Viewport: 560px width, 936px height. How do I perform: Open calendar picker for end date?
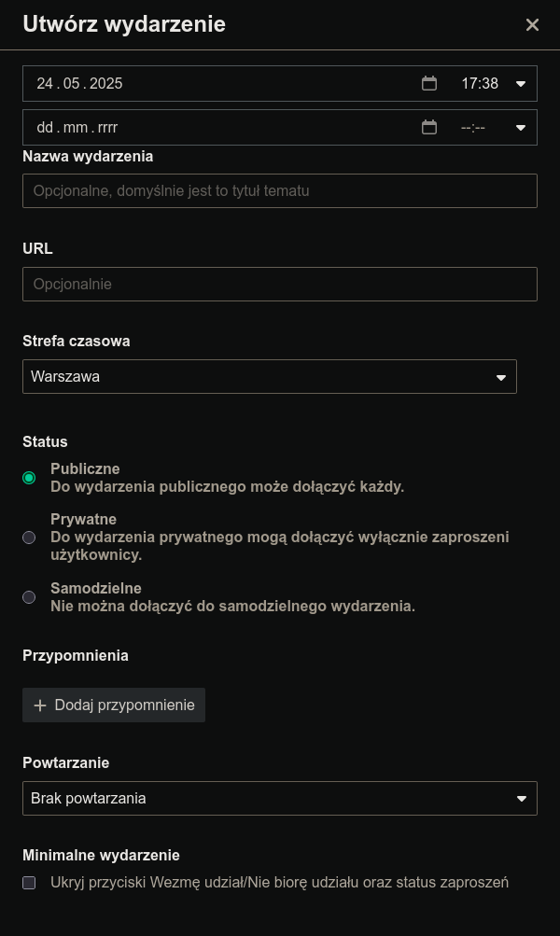click(x=428, y=127)
